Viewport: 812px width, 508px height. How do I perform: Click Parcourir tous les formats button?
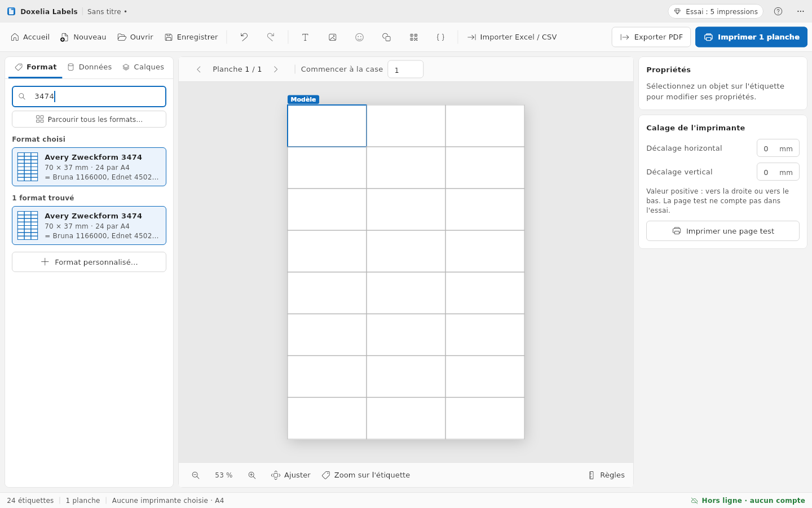pos(89,119)
